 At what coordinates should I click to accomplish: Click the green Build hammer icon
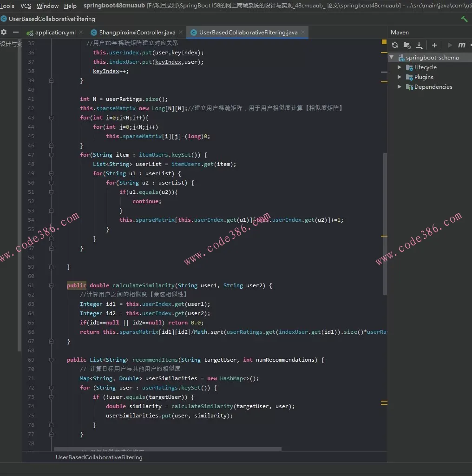464,19
